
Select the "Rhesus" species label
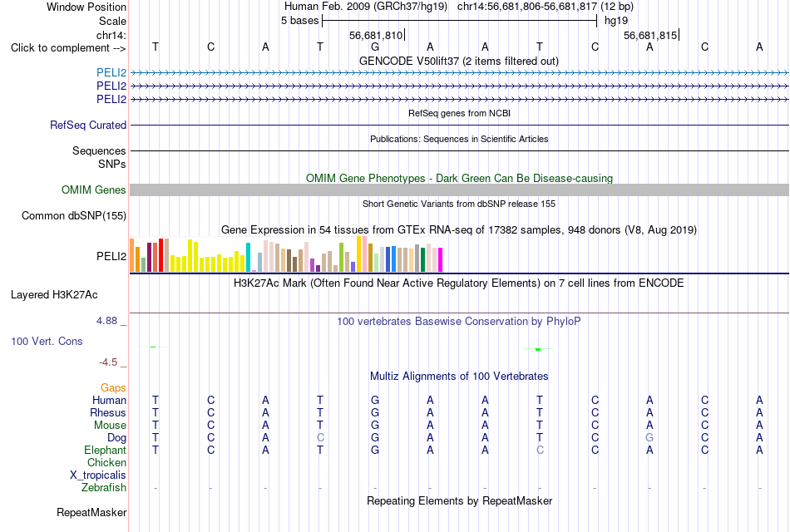[x=108, y=412]
